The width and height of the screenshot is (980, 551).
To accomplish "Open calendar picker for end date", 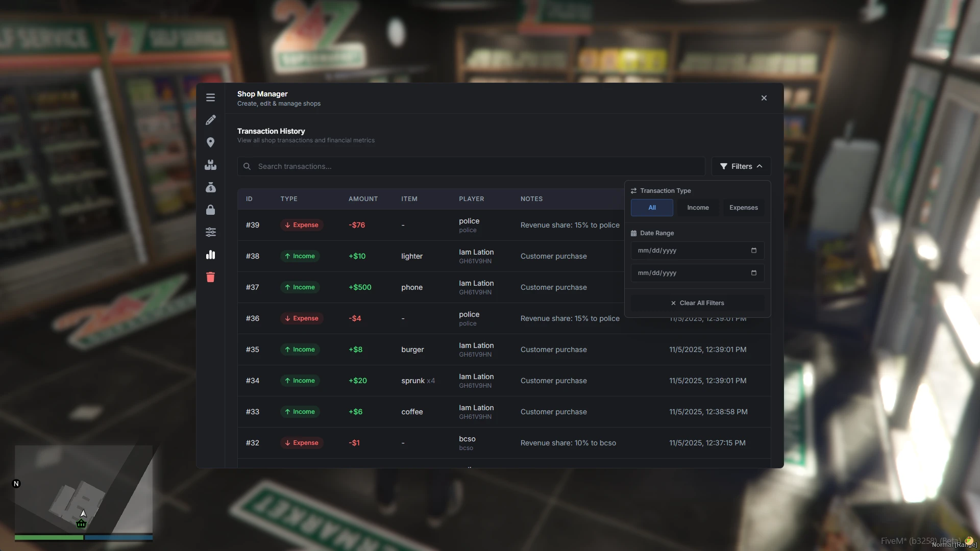I will (x=753, y=273).
